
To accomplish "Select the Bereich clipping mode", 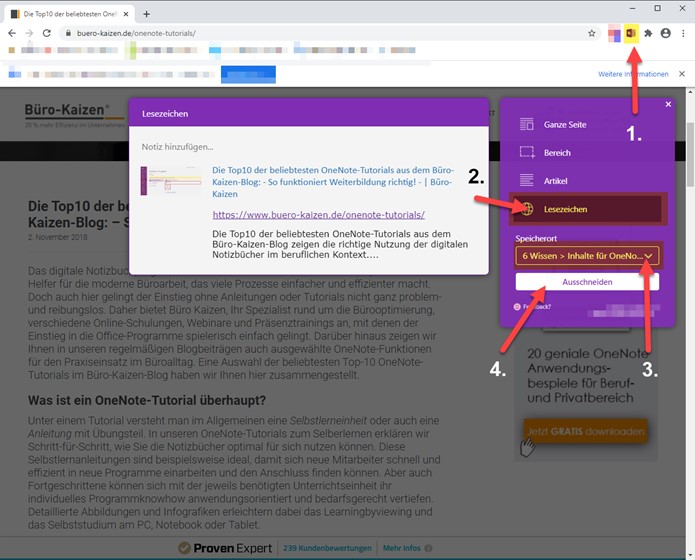I will (588, 153).
